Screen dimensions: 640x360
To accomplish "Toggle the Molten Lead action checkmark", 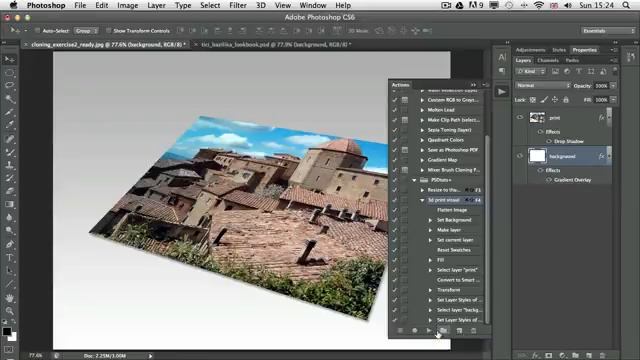I will coord(394,110).
